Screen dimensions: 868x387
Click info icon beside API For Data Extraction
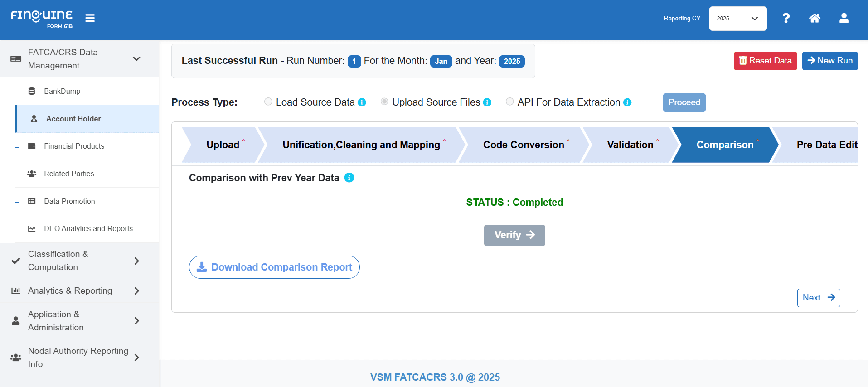click(627, 102)
